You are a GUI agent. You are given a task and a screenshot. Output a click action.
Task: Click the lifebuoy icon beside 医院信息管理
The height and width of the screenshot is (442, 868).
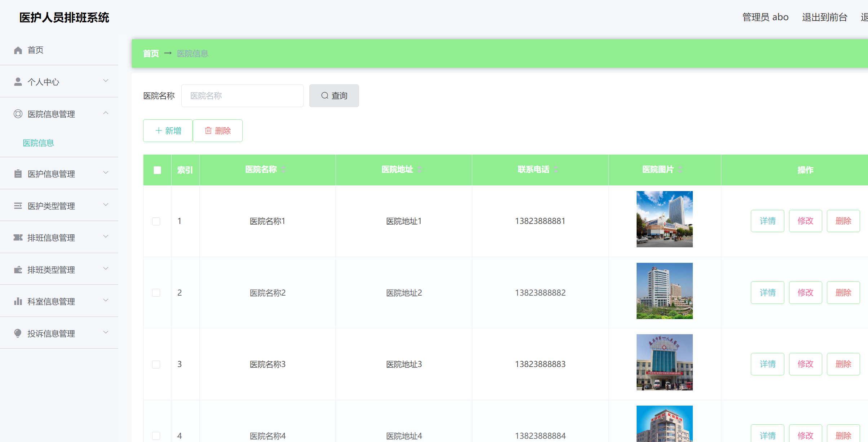[x=18, y=114]
